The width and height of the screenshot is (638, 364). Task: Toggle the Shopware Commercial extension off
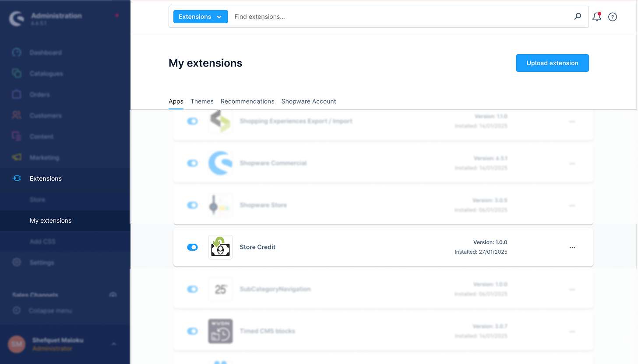point(192,163)
